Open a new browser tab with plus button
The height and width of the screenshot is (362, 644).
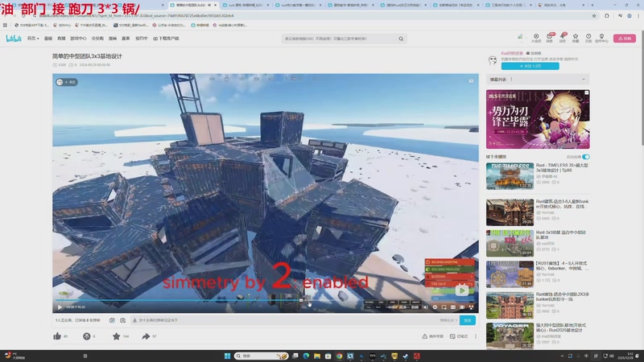pos(592,5)
